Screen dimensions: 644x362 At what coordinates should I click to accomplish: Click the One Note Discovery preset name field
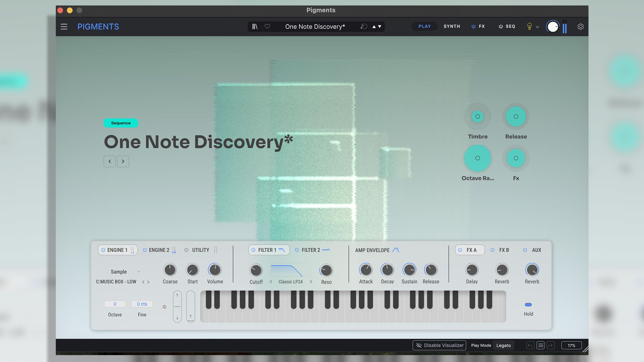click(315, 26)
